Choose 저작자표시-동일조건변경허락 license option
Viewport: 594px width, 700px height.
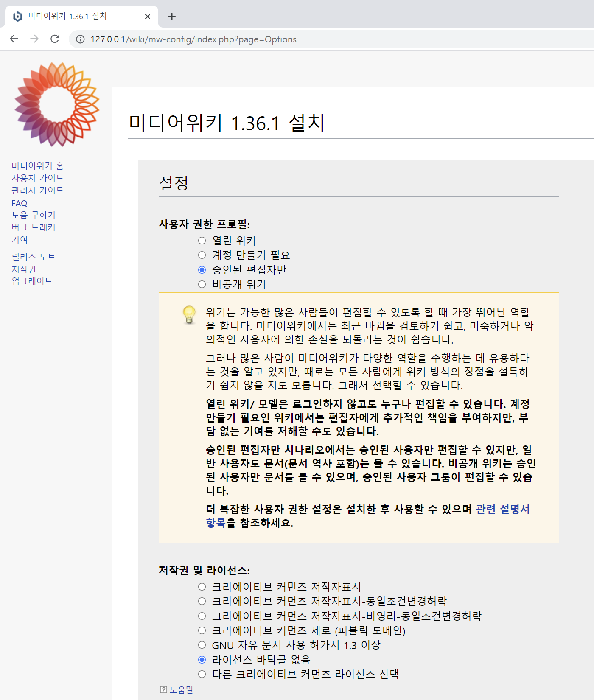click(202, 601)
